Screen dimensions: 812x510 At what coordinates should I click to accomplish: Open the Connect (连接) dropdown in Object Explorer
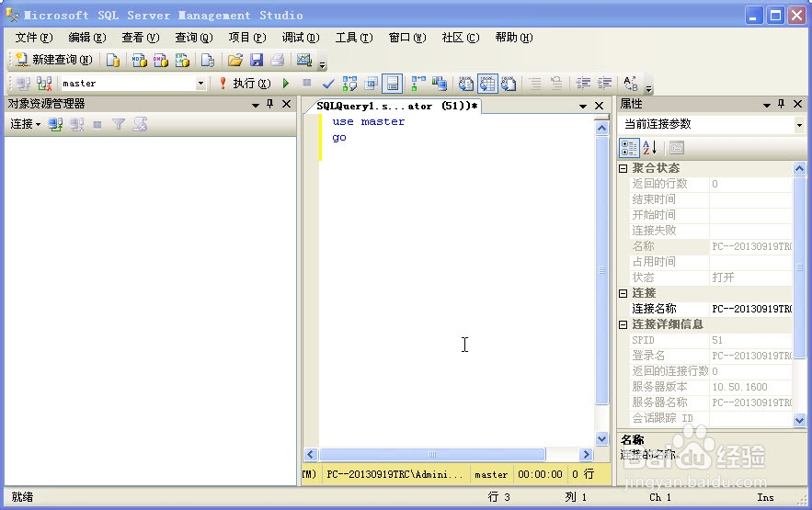point(26,124)
